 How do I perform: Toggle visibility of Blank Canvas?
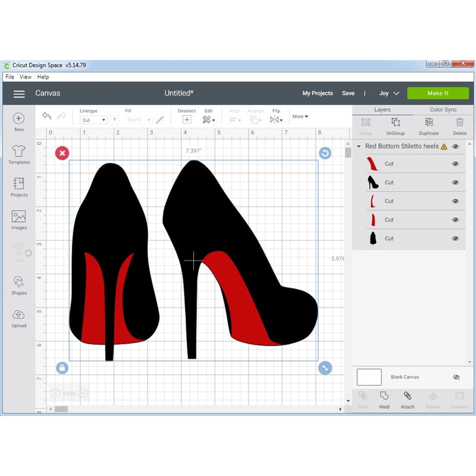(x=456, y=377)
